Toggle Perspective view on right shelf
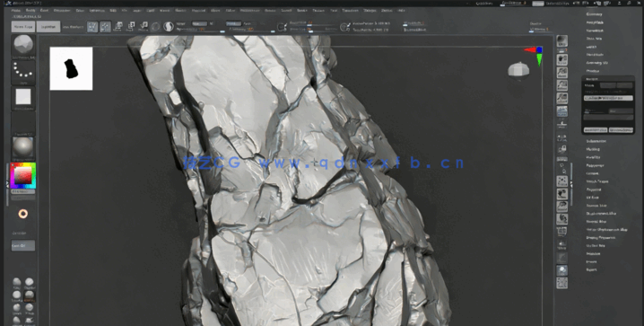The width and height of the screenshot is (644, 326). tap(561, 111)
